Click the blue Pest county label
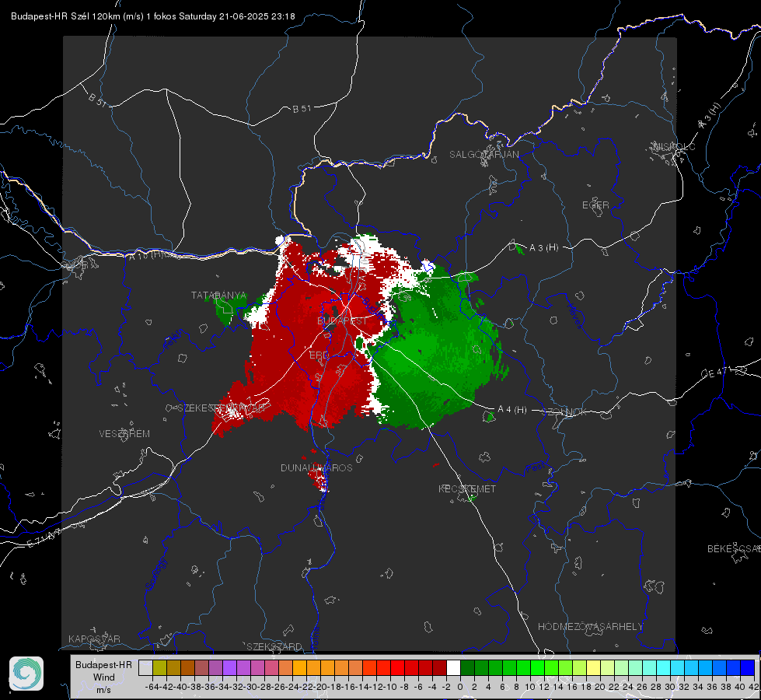Screen dimensions: 761x700 (x=536, y=468)
